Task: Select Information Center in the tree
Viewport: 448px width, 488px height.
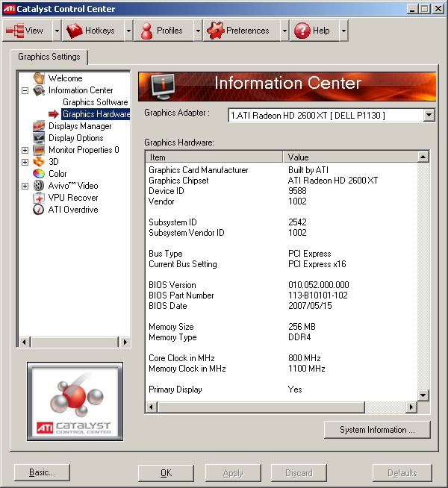Action: 81,90
